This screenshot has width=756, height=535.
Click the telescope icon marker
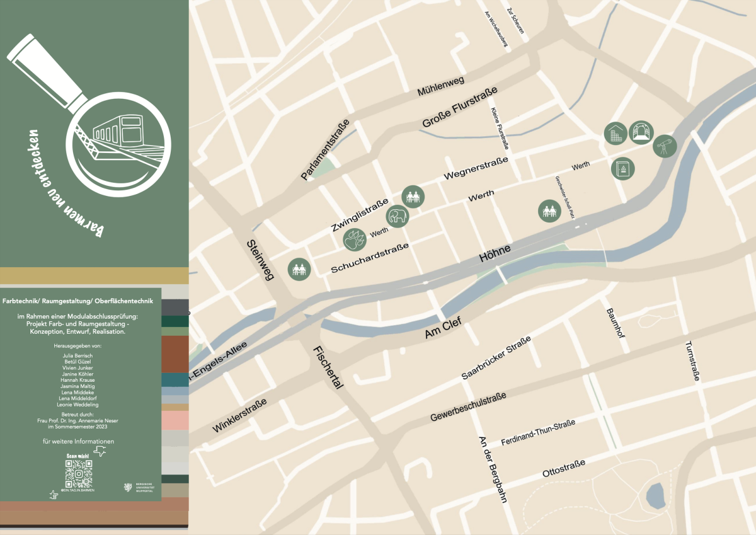pyautogui.click(x=664, y=146)
